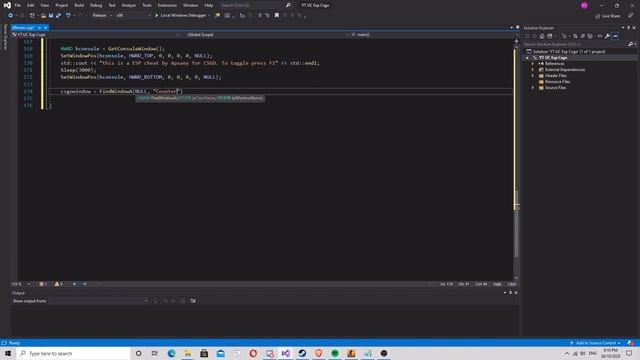Close the Output panel
Image resolution: width=640 pixels, height=360 pixels.
point(516,293)
